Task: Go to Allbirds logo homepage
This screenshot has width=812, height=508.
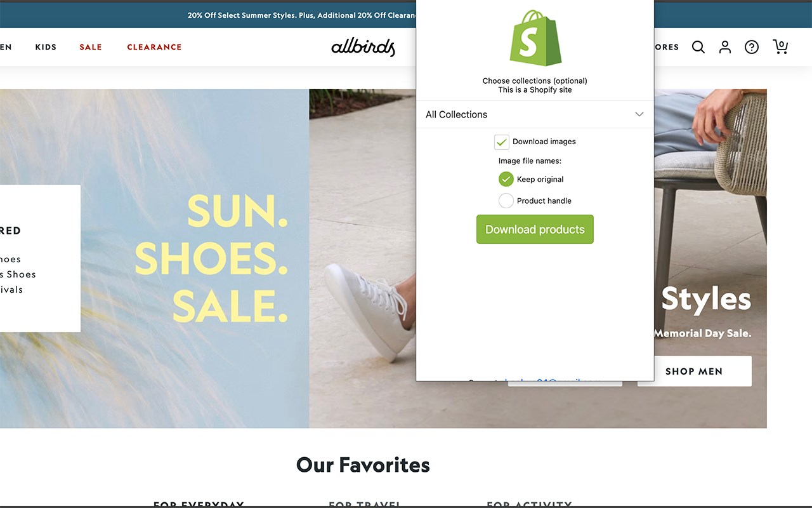Action: (x=363, y=47)
